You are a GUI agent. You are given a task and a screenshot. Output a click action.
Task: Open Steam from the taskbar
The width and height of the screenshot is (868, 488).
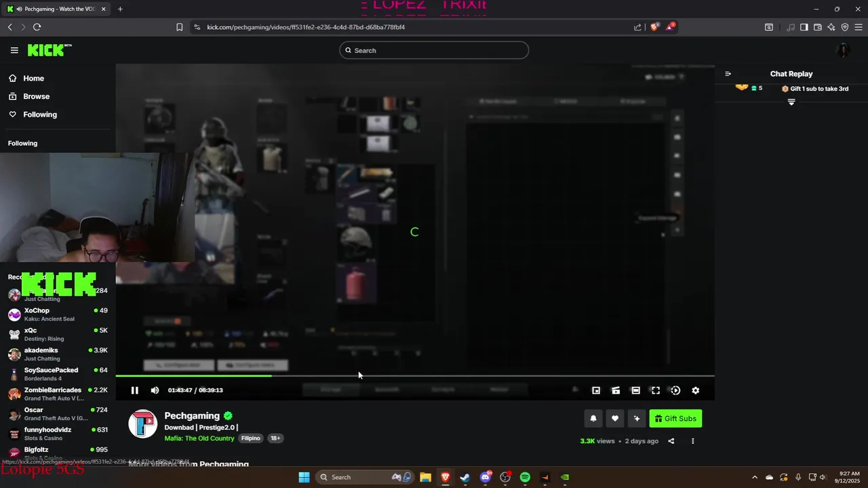[x=465, y=477]
